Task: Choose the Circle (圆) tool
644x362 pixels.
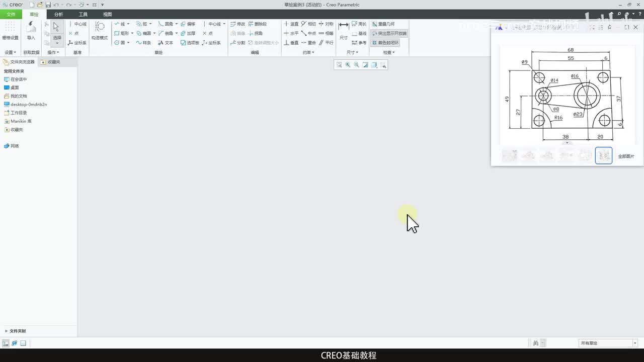Action: coord(120,43)
